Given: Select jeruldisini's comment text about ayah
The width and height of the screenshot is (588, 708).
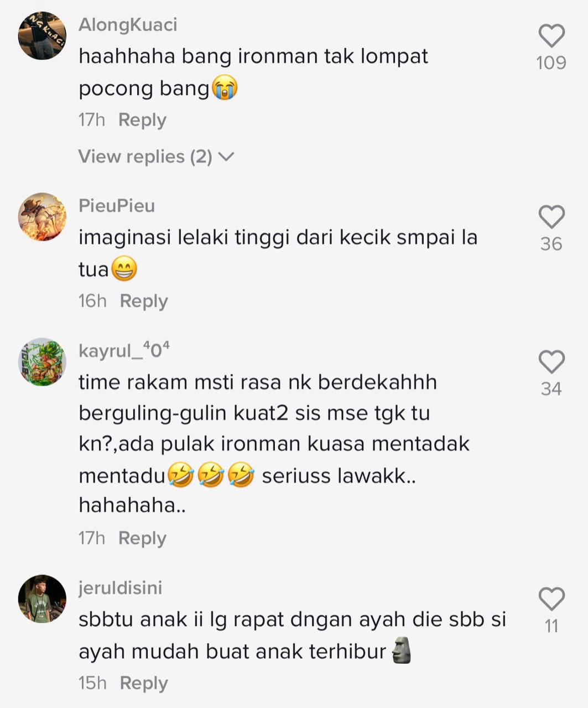Looking at the screenshot, I should pos(293,635).
